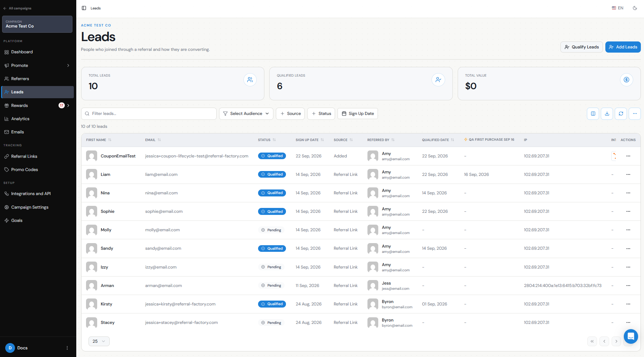The height and width of the screenshot is (357, 644).
Task: Open the Dashboard page
Action: coord(38,52)
